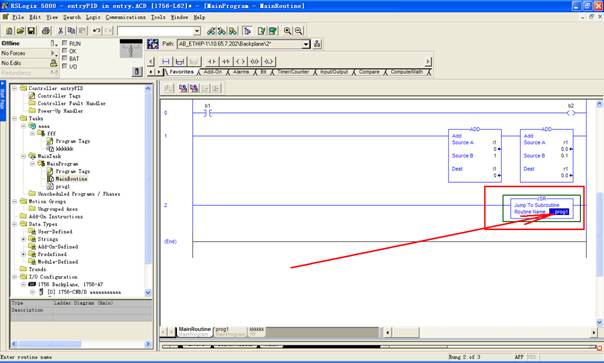Click the Who Active network icon beside Path
Image resolution: width=604 pixels, height=363 pixels.
317,44
